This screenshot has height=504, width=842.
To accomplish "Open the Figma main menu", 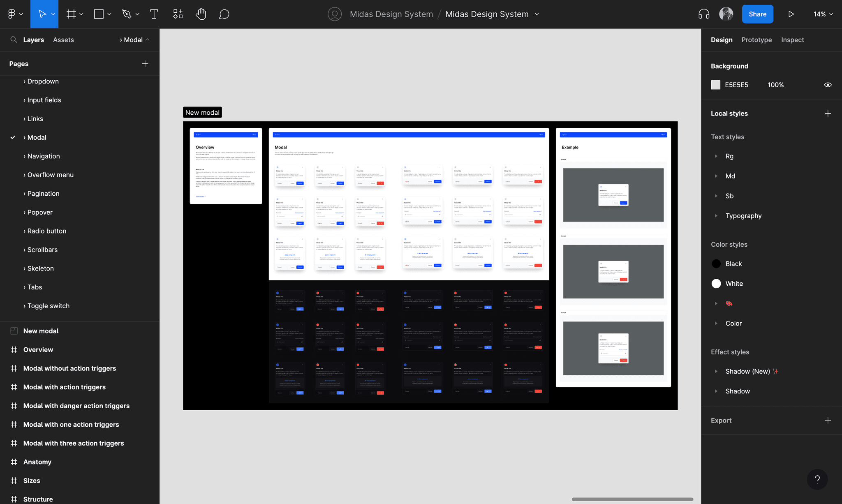I will click(15, 14).
